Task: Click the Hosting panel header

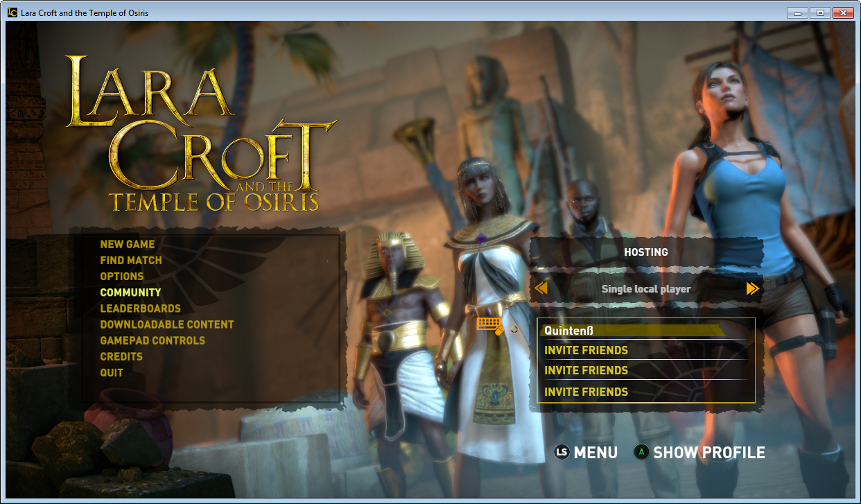Action: [x=646, y=252]
